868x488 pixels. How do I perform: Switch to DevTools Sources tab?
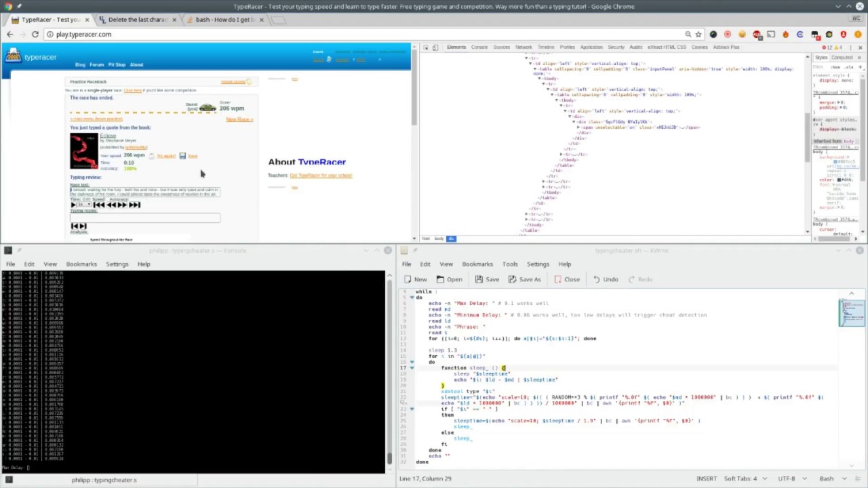[x=501, y=47]
